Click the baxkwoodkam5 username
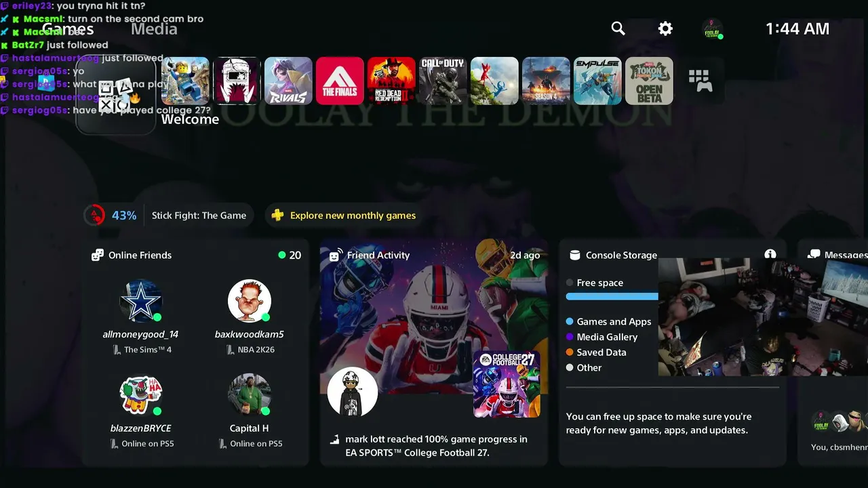 [x=250, y=334]
